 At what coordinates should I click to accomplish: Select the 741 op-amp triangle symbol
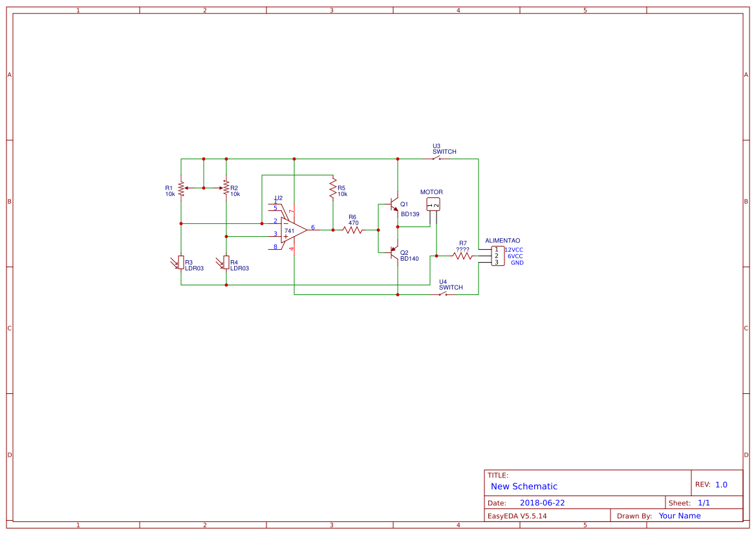294,230
